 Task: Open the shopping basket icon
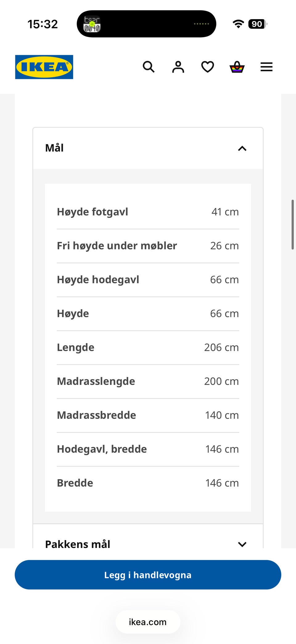(x=237, y=67)
